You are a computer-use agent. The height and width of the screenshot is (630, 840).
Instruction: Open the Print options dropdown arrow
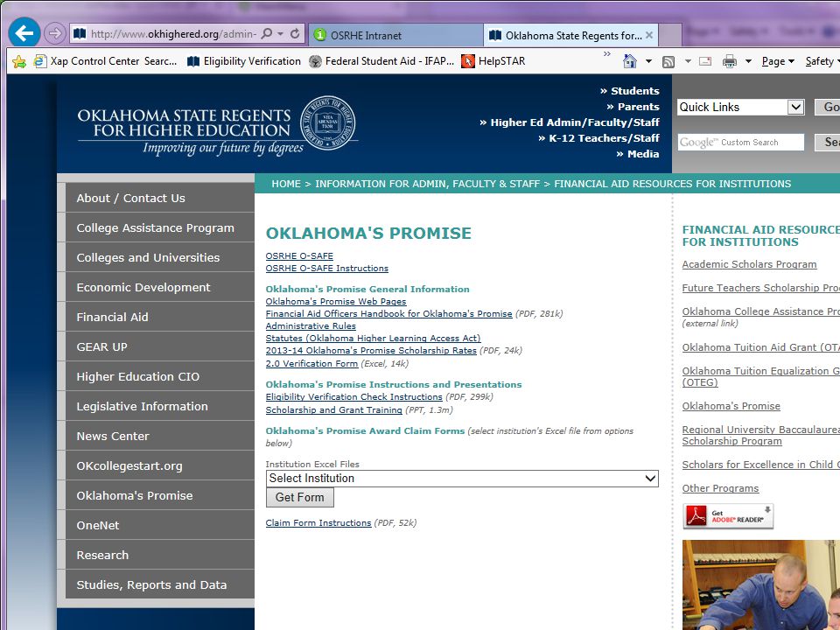(748, 61)
